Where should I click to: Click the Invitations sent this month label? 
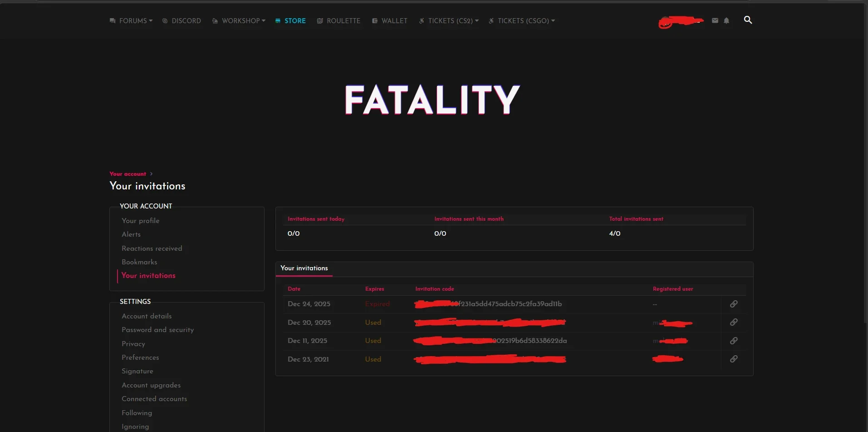pos(469,219)
